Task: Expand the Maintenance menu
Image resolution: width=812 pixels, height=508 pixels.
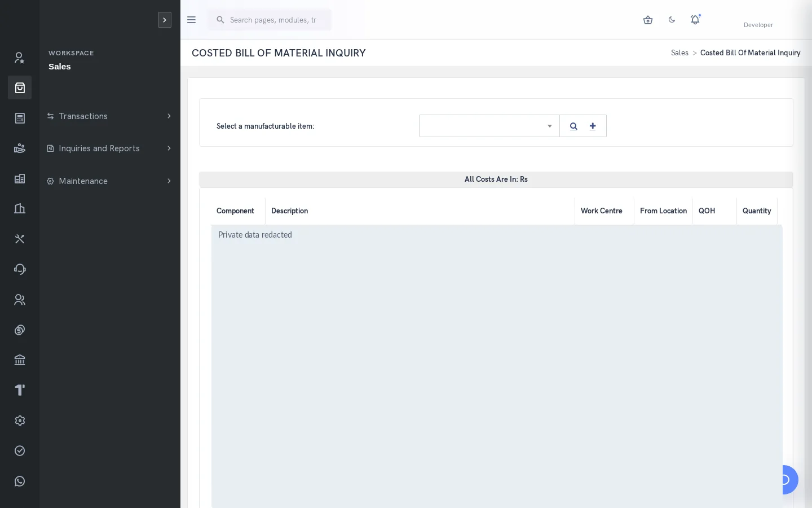Action: pos(110,181)
